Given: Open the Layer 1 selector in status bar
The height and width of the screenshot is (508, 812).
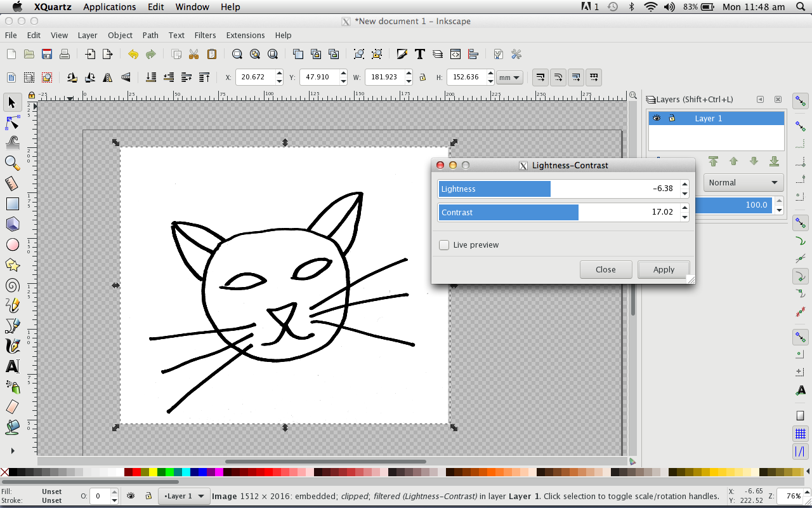Looking at the screenshot, I should tap(185, 496).
